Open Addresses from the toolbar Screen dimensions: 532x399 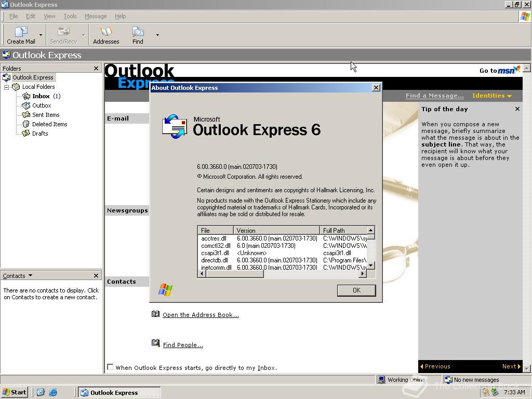click(106, 35)
